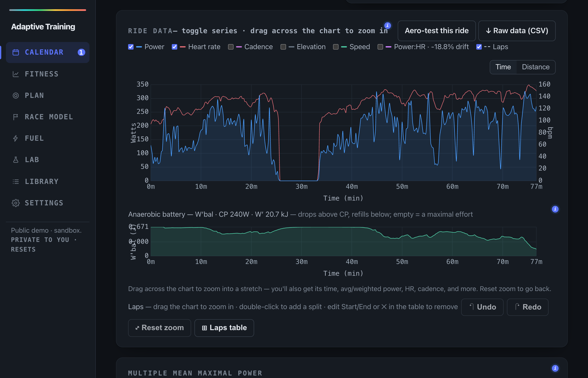Open the Settings page
Image resolution: width=588 pixels, height=378 pixels.
tap(48, 203)
